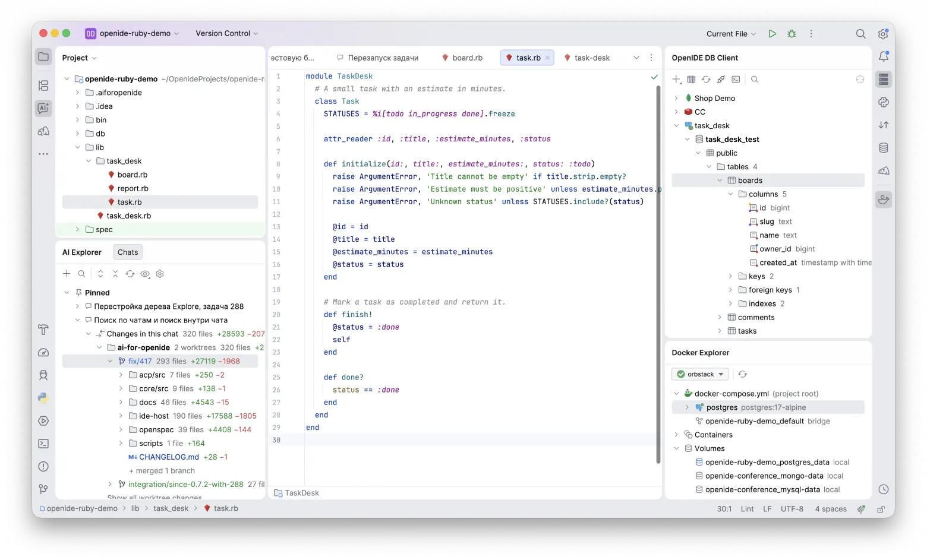
Task: Expand the comments table node
Action: 720,317
